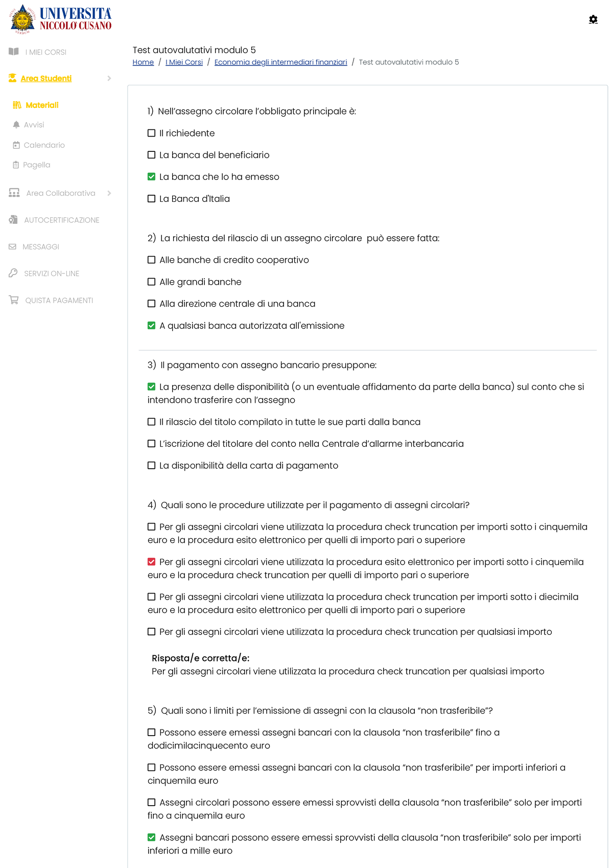Click the Servizi On-Line key icon
This screenshot has height=868, width=613.
(x=13, y=273)
